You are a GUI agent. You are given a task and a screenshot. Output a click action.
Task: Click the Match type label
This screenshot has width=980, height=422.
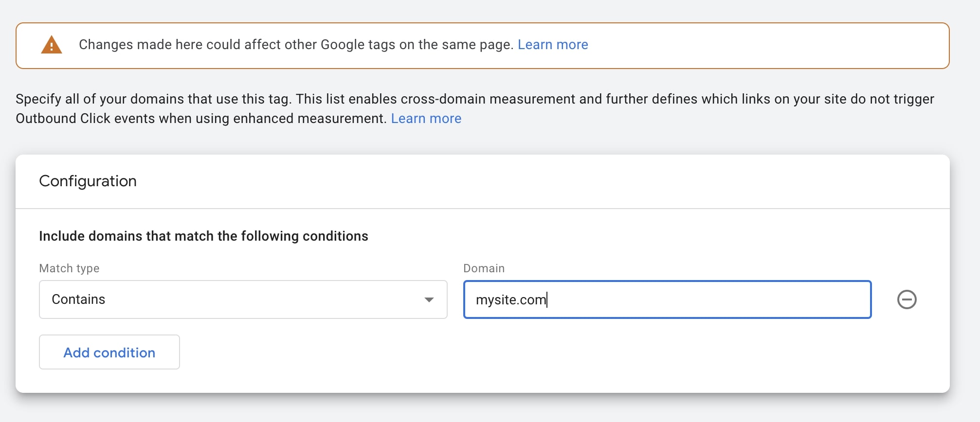pos(69,268)
